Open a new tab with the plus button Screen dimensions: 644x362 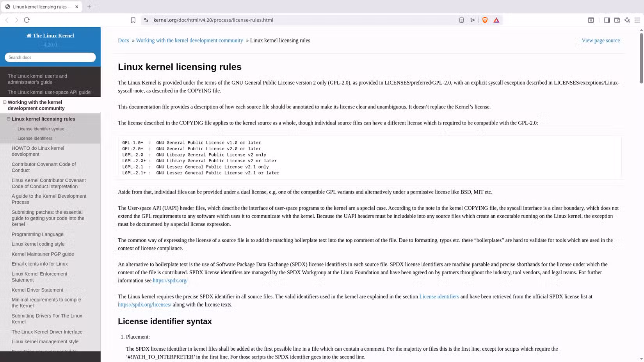coord(89,7)
